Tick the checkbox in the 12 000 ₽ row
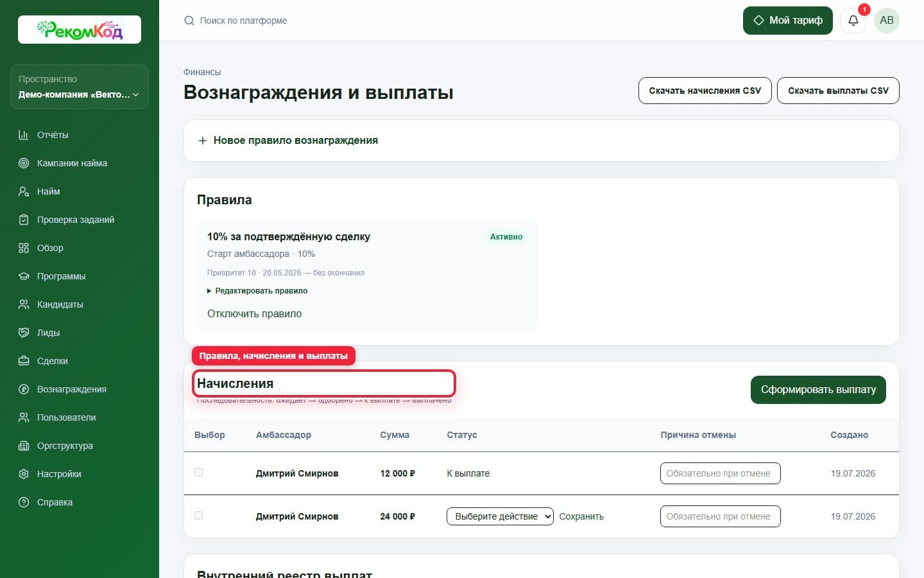The width and height of the screenshot is (924, 578). [x=199, y=473]
